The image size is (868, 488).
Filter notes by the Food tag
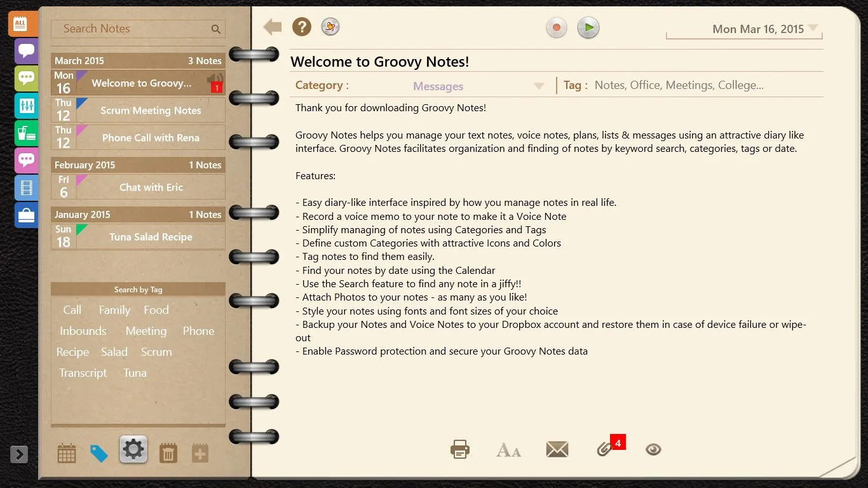pyautogui.click(x=156, y=310)
